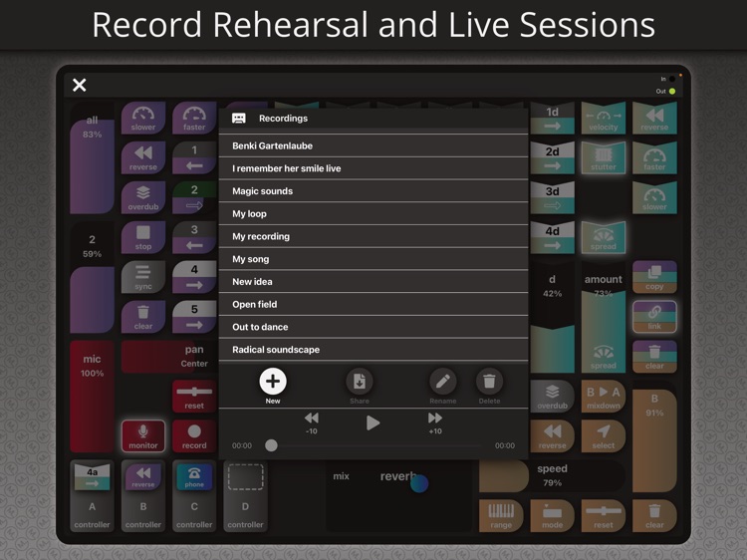Open the Magic sounds recording

tap(373, 191)
